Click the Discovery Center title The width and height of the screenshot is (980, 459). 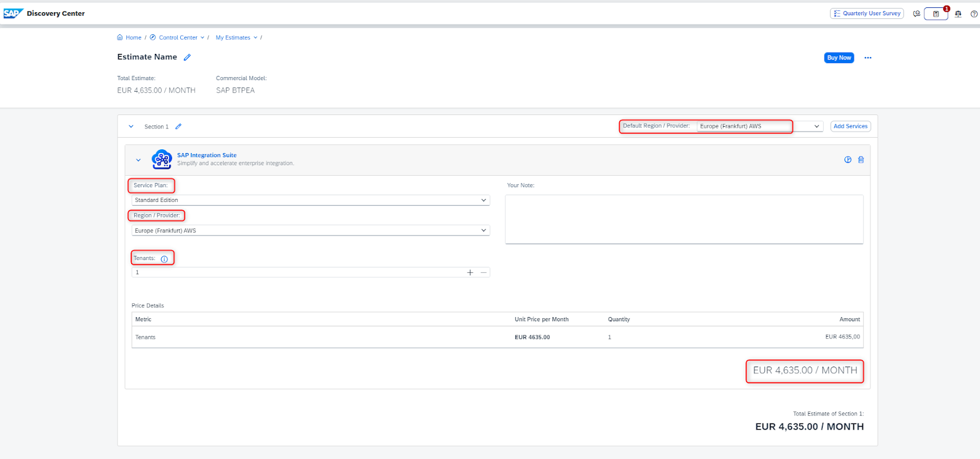click(x=56, y=13)
